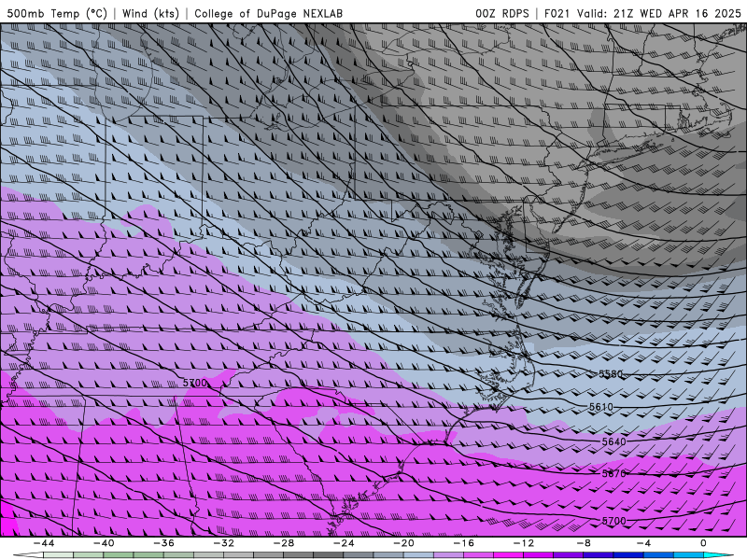This screenshot has height=560, width=747.
Task: Click the "Wind (kts)" header label
Action: (150, 13)
